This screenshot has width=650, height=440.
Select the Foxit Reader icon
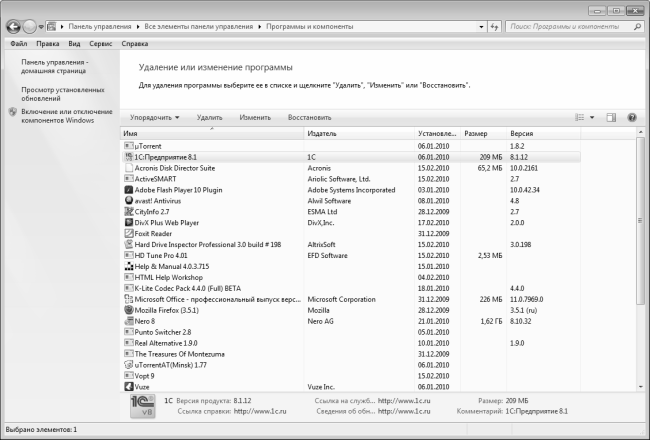[x=128, y=233]
